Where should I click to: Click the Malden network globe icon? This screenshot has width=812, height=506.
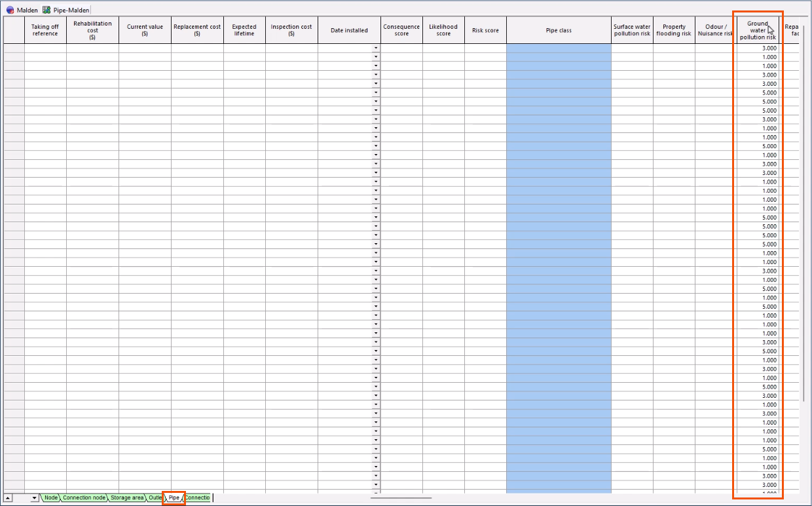[x=10, y=10]
